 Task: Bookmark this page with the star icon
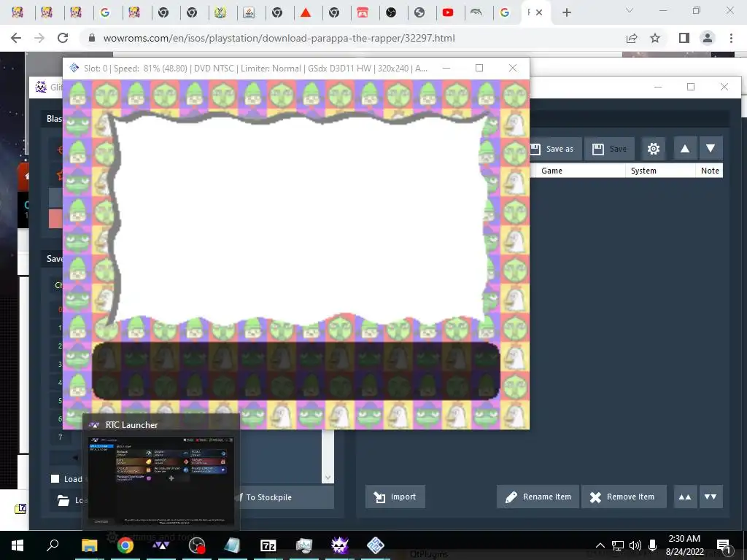655,38
